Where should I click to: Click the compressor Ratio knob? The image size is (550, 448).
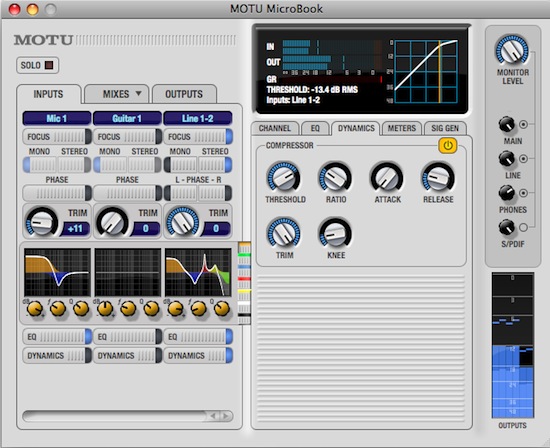(x=335, y=177)
